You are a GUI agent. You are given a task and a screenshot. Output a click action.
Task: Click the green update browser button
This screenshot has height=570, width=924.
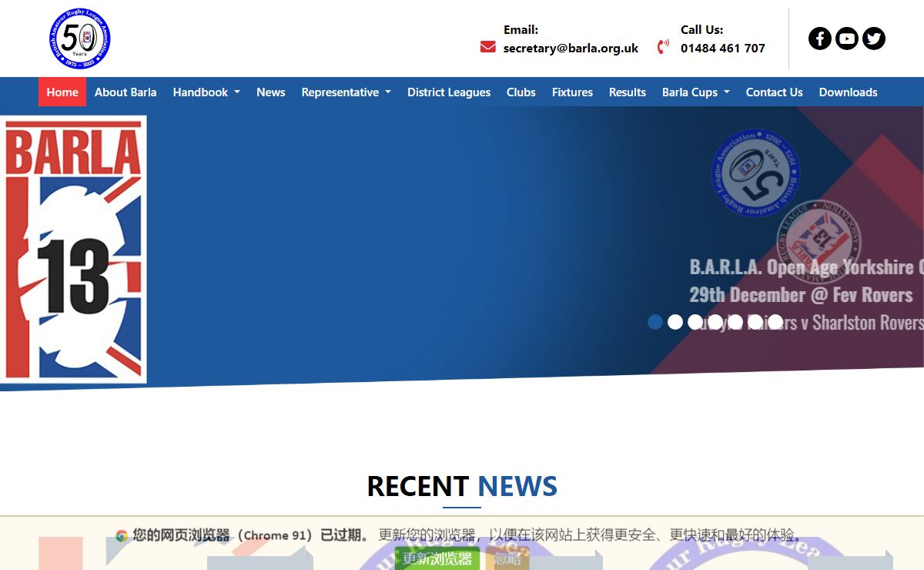pyautogui.click(x=437, y=558)
